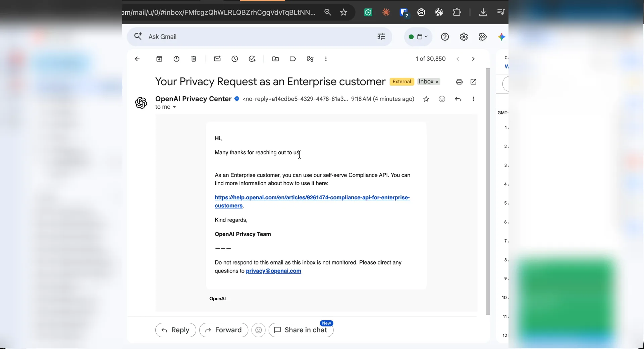Screen dimensions: 644x349
Task: Add an emoji reaction in message header
Action: click(x=442, y=99)
